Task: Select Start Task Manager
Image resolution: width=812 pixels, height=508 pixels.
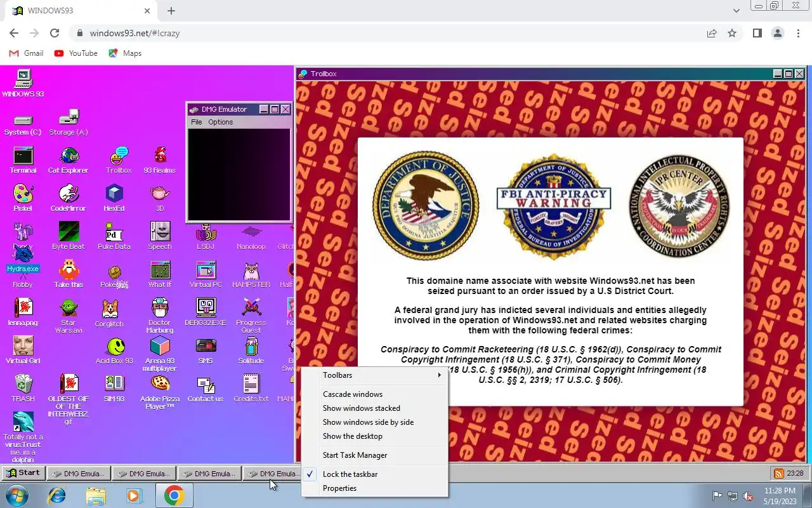Action: coord(375,455)
